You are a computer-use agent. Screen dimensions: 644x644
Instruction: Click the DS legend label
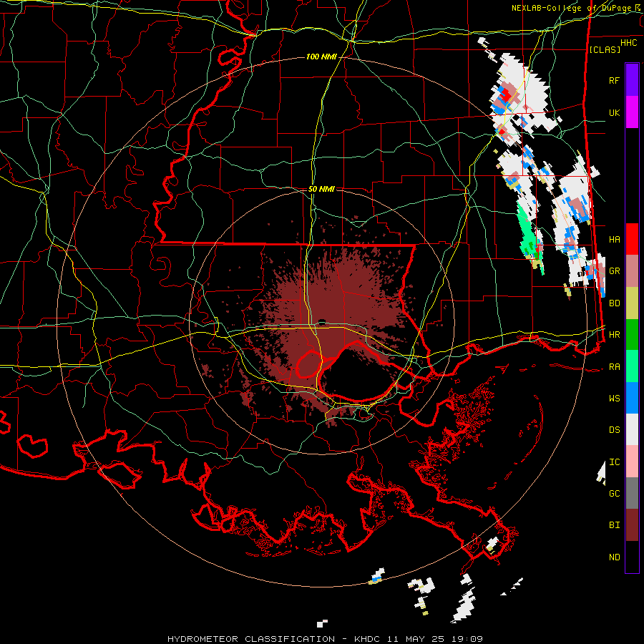click(x=614, y=430)
